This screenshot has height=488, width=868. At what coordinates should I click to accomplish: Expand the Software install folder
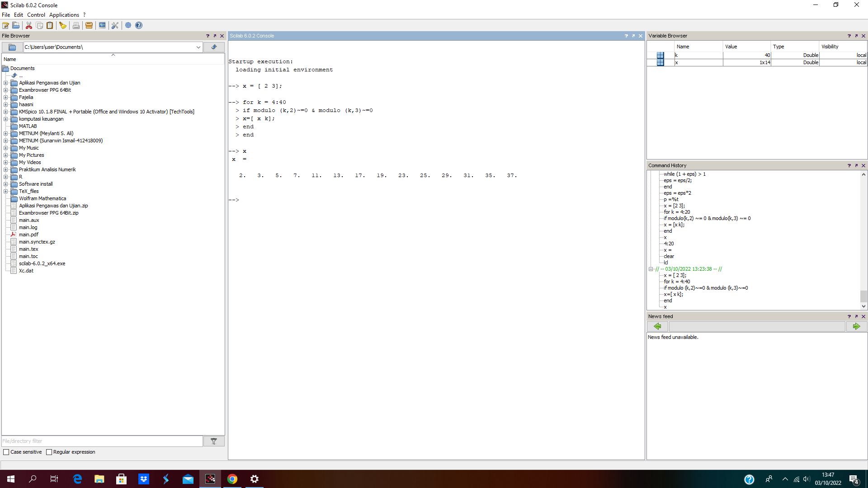tap(6, 184)
